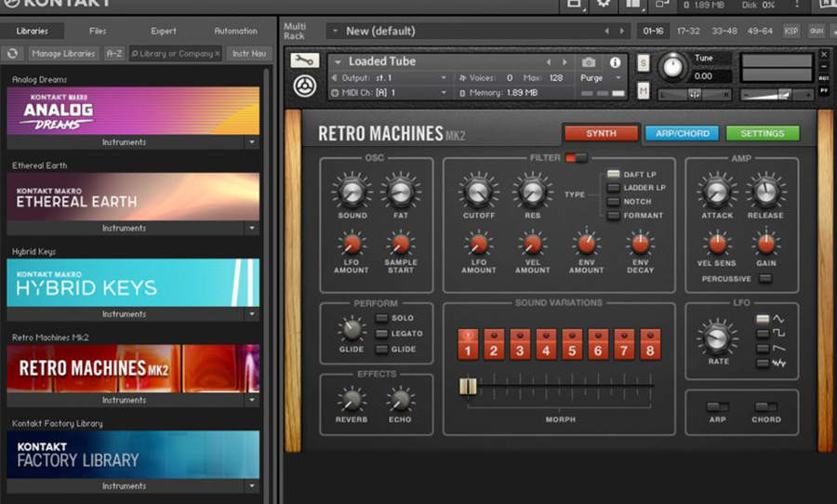Click the Morph slider handle
Viewport: 837px width, 504px height.
468,386
